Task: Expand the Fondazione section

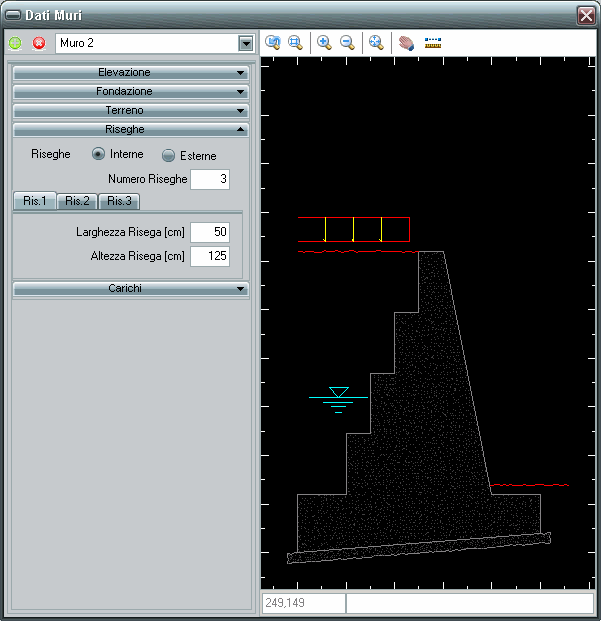Action: pyautogui.click(x=130, y=91)
